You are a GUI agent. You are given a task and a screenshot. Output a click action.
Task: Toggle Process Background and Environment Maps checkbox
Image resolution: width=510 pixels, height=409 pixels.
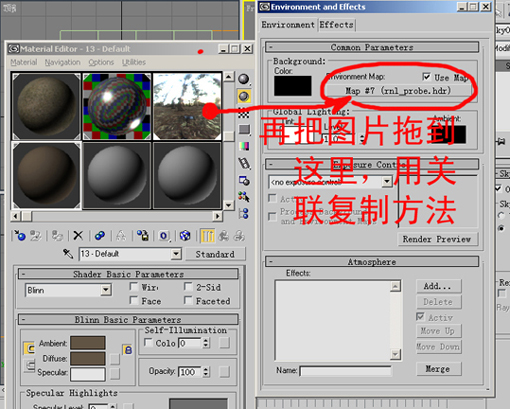pos(273,217)
